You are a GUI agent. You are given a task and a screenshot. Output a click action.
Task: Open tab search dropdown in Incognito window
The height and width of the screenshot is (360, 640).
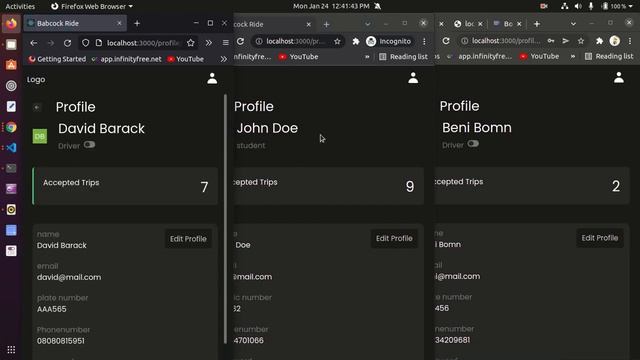tap(368, 24)
